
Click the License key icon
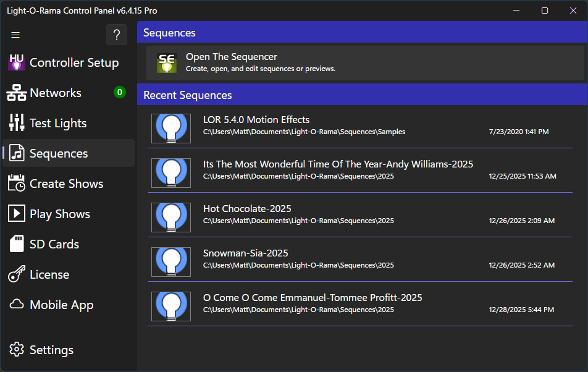17,274
